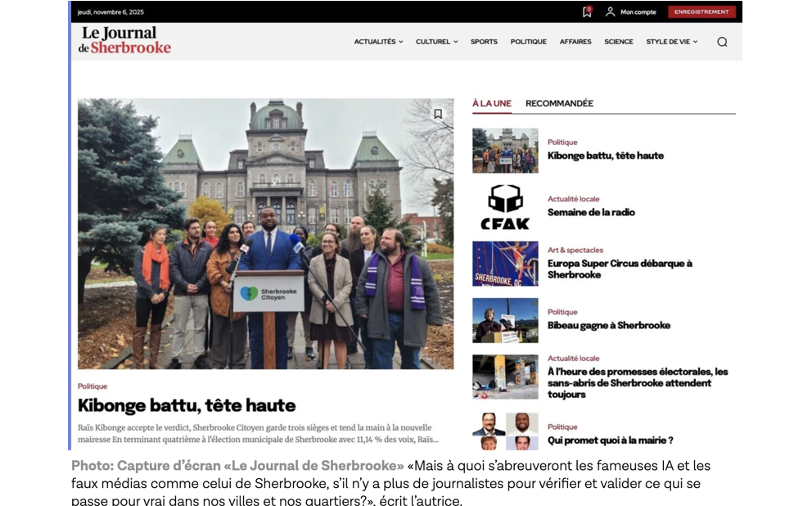Expand the Actualités dropdown menu
812x506 pixels.
point(378,42)
